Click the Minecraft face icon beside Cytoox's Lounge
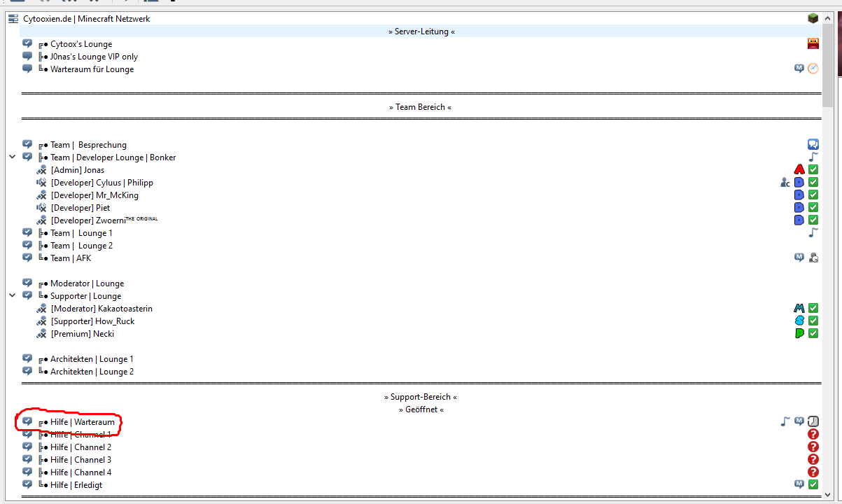This screenshot has height=504, width=842. (813, 43)
